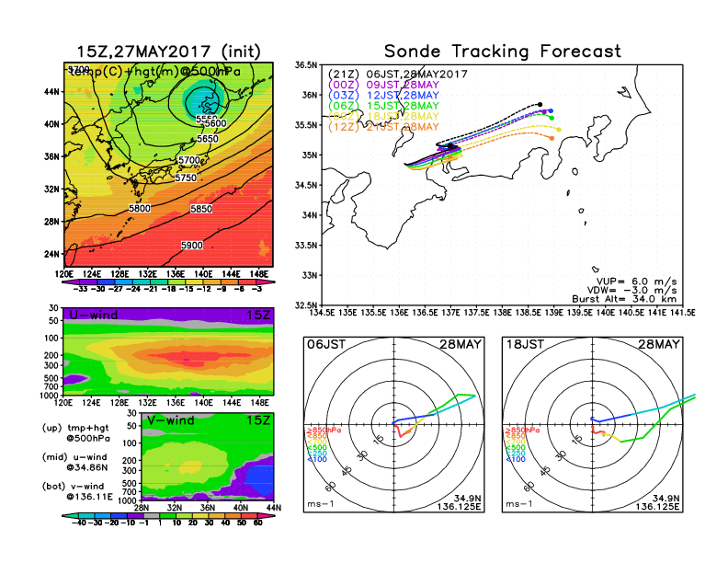Viewport: 728px width, 563px height.
Task: Click "136.125E" coordinate in 06JST hodograph
Action: 459,506
